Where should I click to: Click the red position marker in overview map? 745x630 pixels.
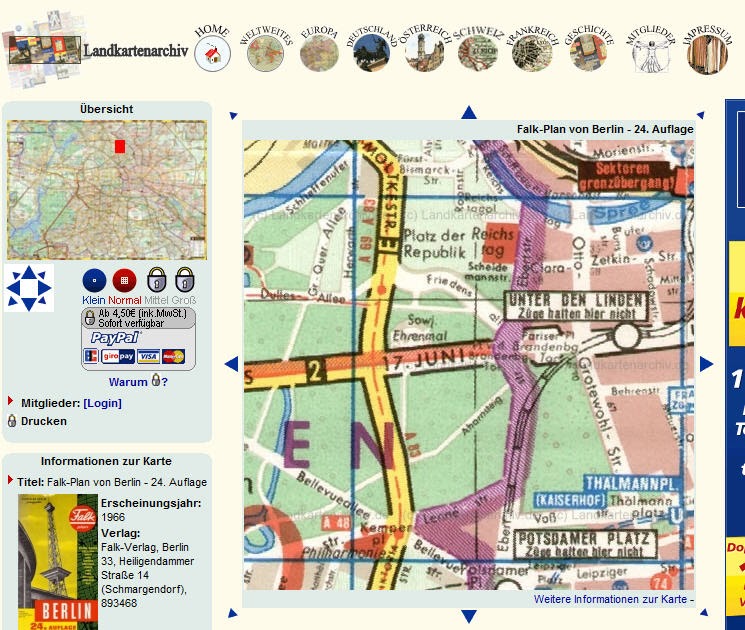coord(120,146)
